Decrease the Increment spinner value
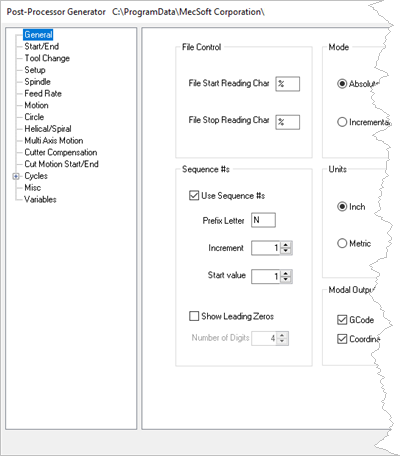Screen dimensions: 400x456 pos(286,251)
